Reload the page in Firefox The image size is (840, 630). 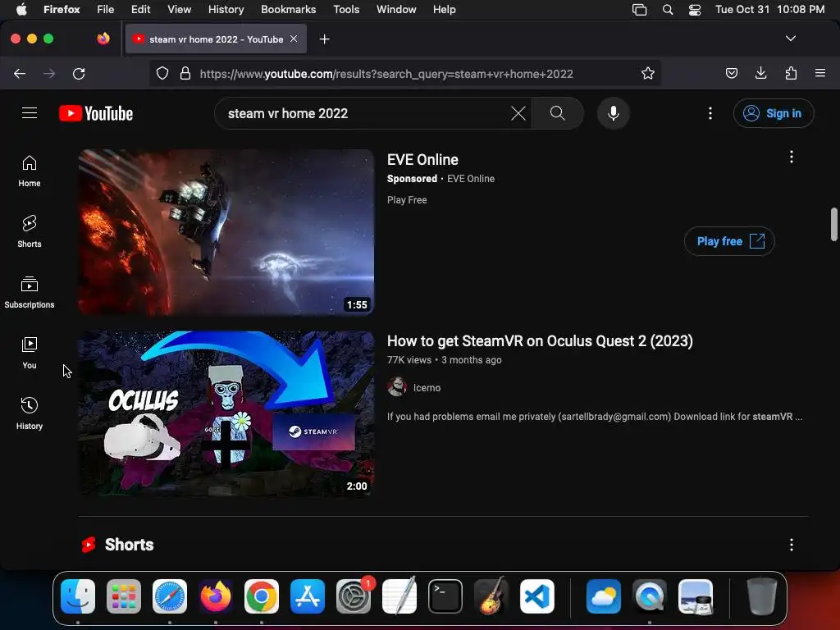click(x=79, y=73)
